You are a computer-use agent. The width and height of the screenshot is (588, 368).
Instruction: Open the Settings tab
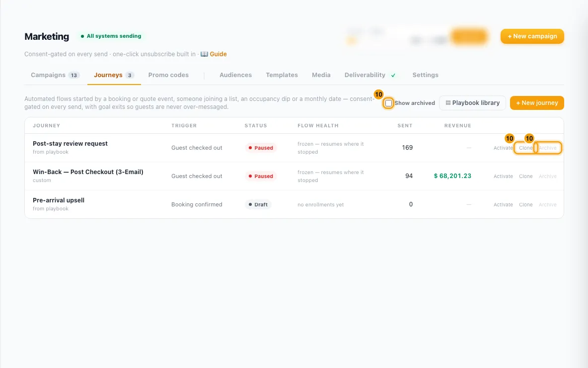point(425,75)
